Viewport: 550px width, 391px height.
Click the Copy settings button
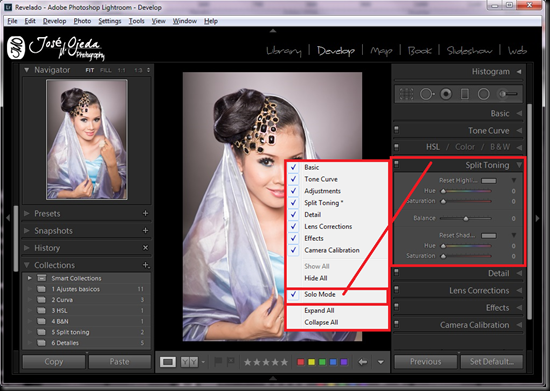[x=54, y=362]
